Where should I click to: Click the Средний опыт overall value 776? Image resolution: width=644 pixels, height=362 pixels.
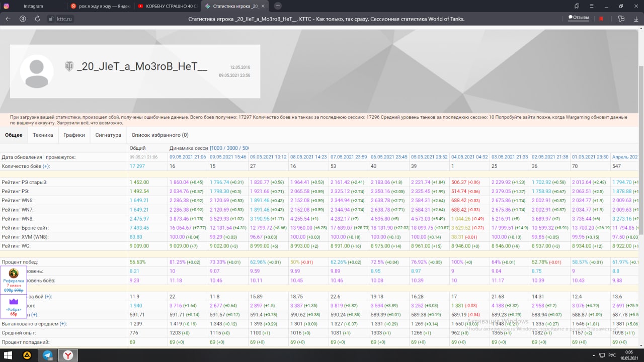coord(134,333)
